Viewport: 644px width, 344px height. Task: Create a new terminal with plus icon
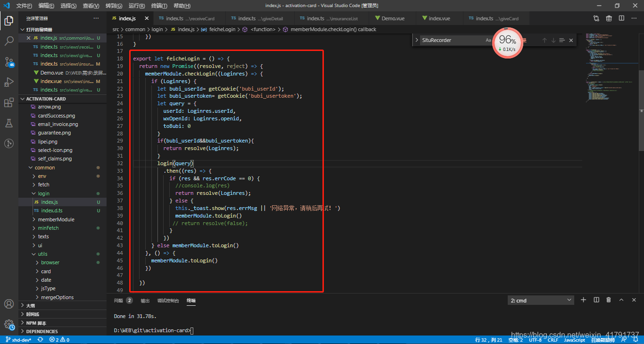[x=583, y=300]
